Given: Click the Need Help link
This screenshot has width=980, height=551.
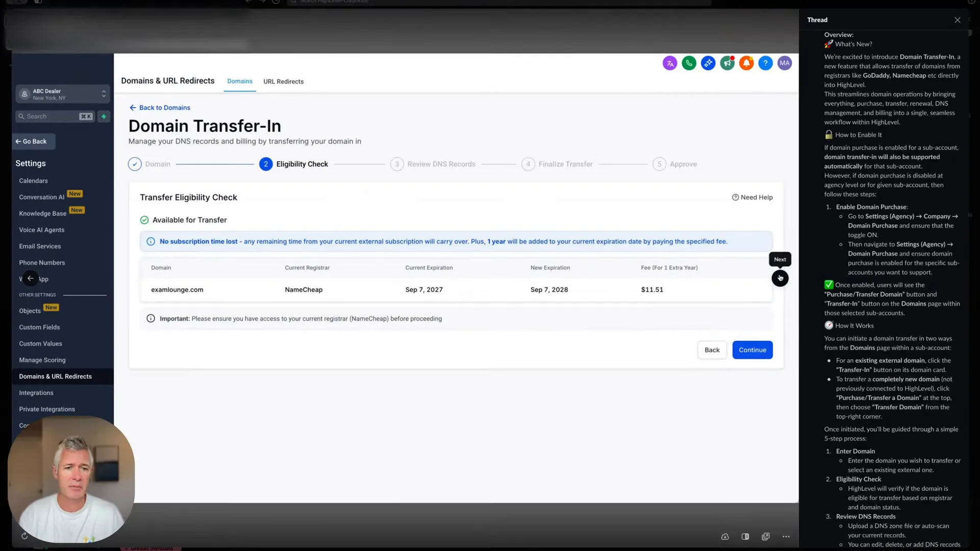Looking at the screenshot, I should (752, 197).
